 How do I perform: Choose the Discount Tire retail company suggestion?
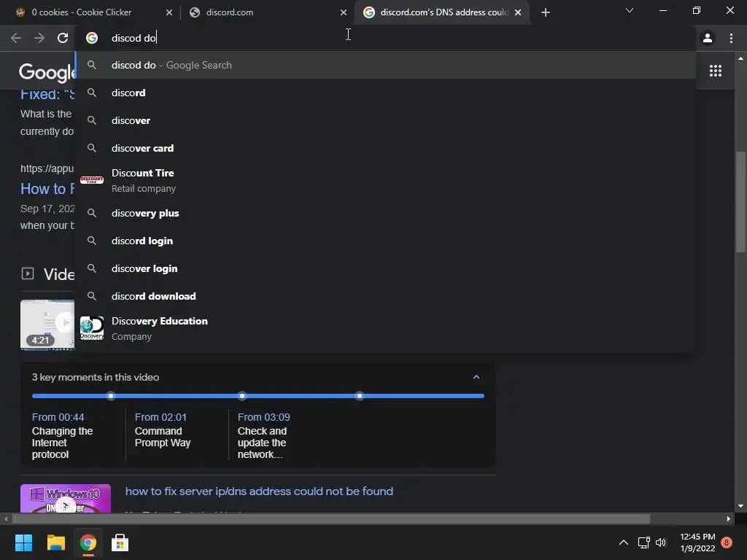pyautogui.click(x=385, y=181)
